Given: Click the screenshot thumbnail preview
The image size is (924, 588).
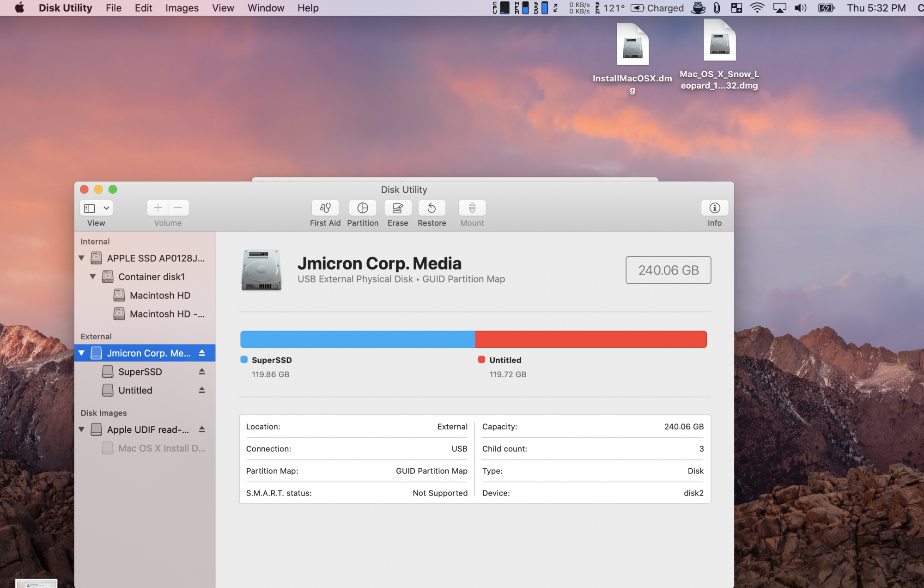Looking at the screenshot, I should (36, 583).
